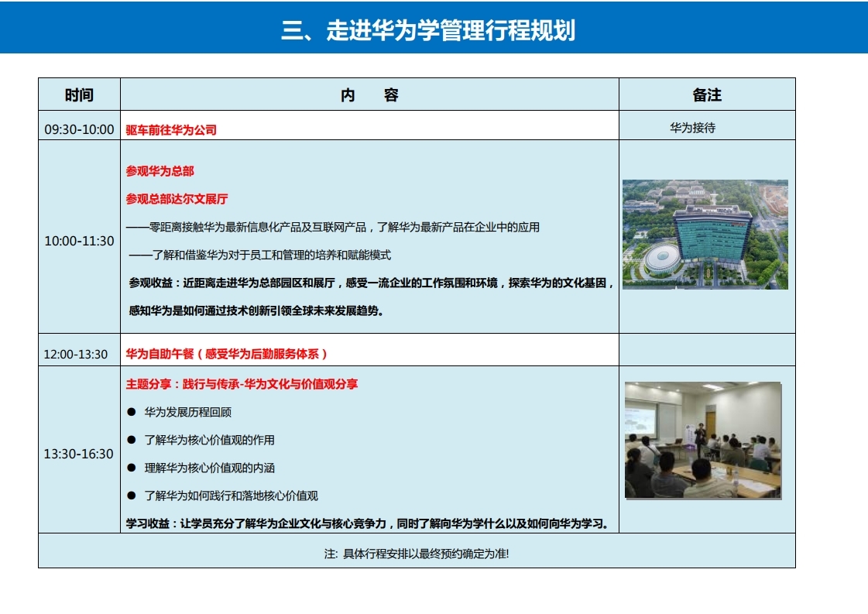Click the bullet 理解华为核心价值观的内涵
The height and width of the screenshot is (614, 868).
coord(209,468)
